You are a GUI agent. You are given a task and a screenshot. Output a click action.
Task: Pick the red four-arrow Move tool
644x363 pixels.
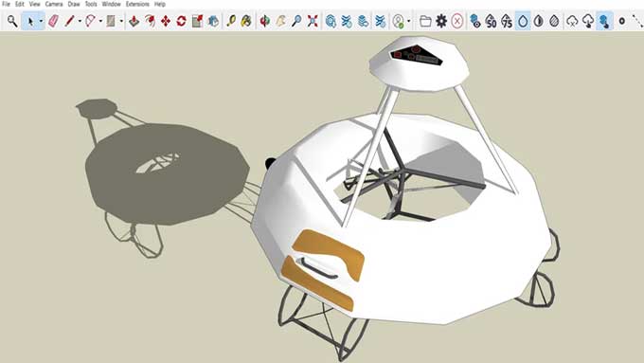point(166,21)
